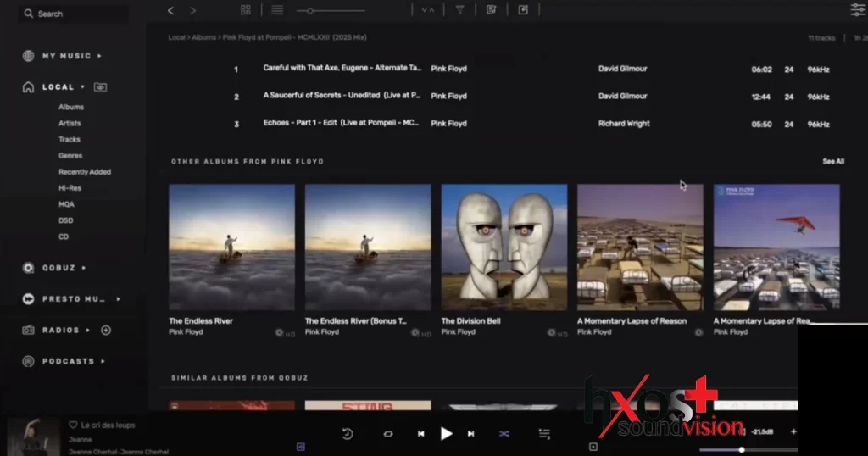Open the filter funnel icon
This screenshot has height=456, width=868.
tap(459, 10)
